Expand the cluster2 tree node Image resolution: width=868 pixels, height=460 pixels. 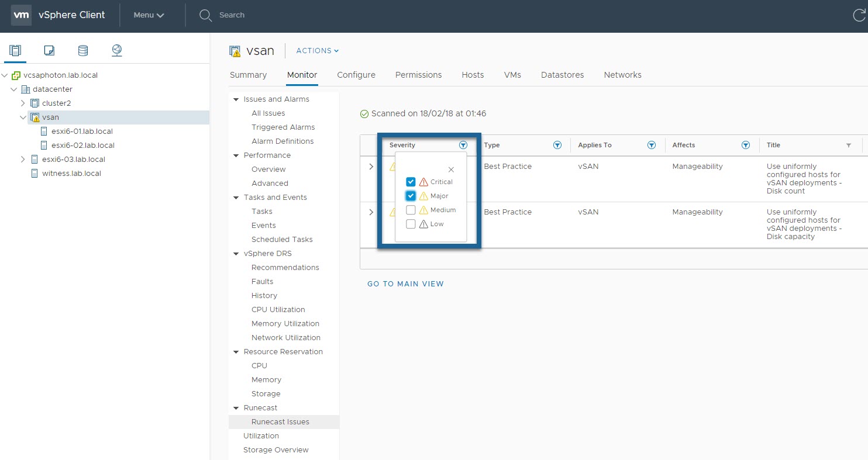[x=23, y=103]
